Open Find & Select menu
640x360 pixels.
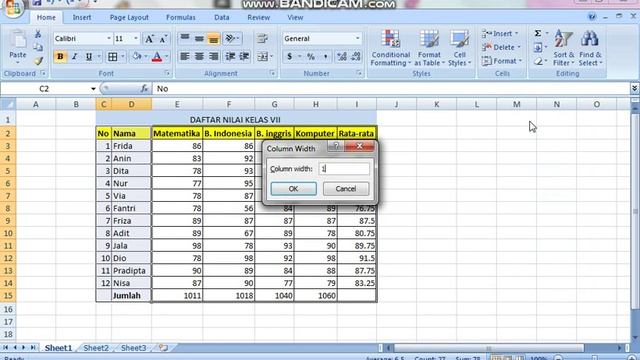590,48
